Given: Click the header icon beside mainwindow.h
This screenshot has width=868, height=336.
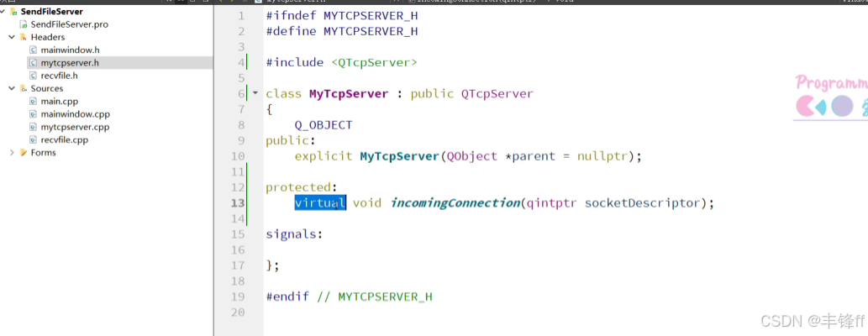Looking at the screenshot, I should click(x=34, y=50).
